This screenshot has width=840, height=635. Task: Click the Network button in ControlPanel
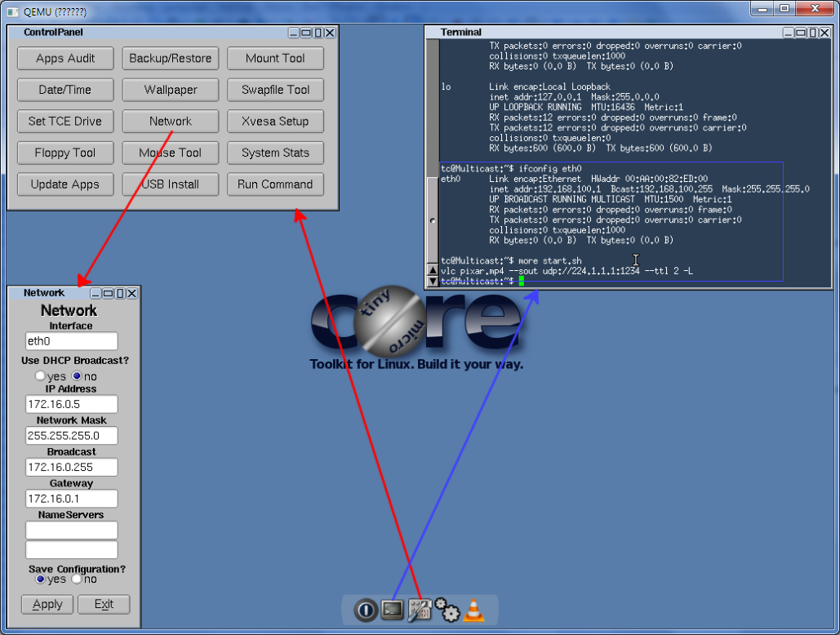171,122
